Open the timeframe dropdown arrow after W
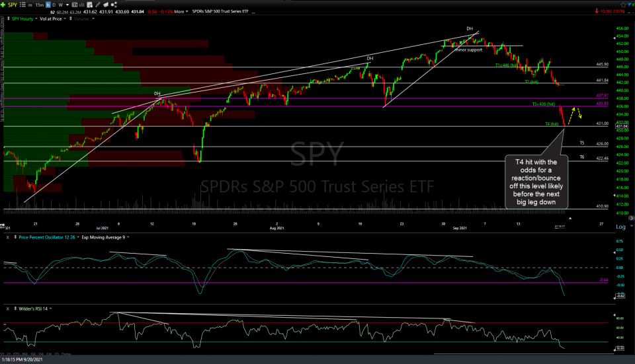Image resolution: width=635 pixels, height=364 pixels. tap(67, 5)
